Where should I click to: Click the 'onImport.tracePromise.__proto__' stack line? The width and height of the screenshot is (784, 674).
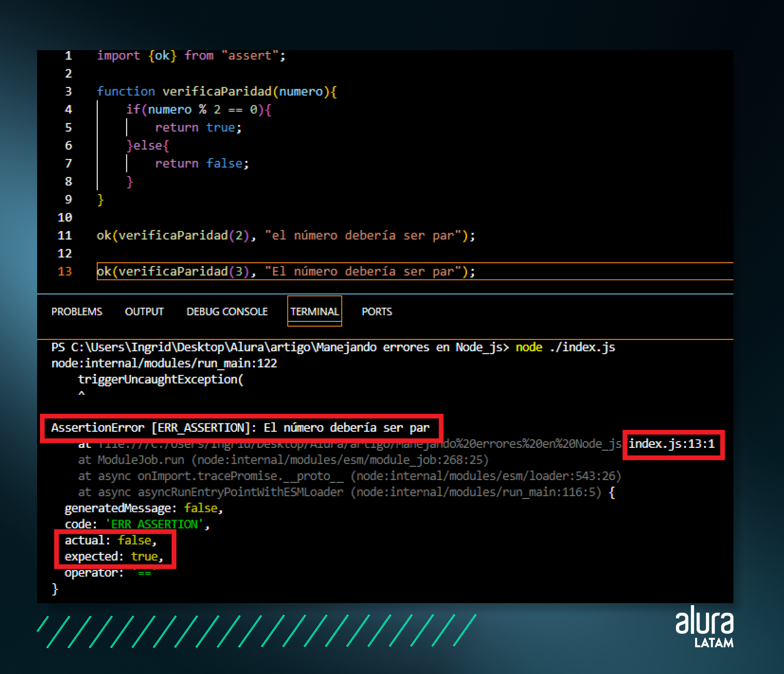tap(349, 476)
